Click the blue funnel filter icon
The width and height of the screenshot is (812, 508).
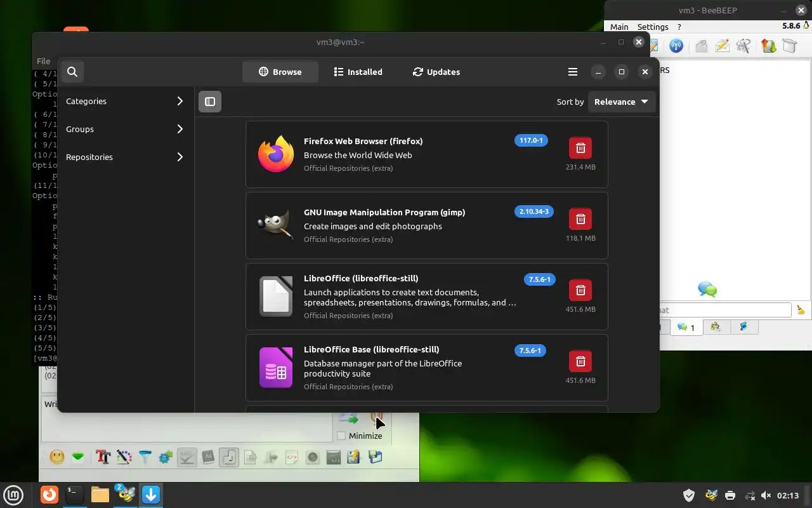point(145,457)
